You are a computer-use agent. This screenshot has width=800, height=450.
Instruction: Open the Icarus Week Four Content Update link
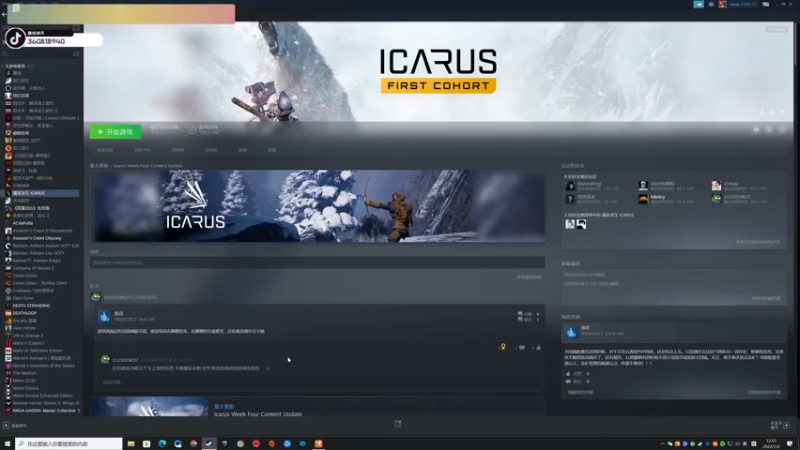click(258, 414)
